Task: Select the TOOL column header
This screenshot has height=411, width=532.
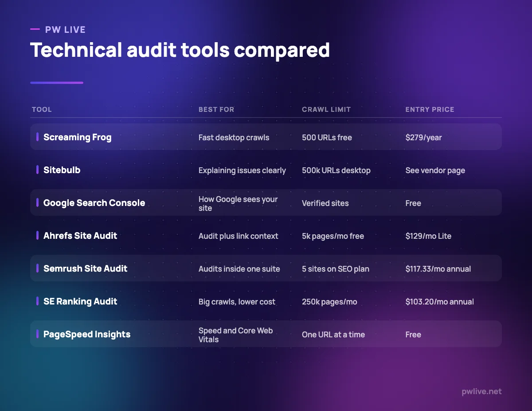Action: pos(42,110)
